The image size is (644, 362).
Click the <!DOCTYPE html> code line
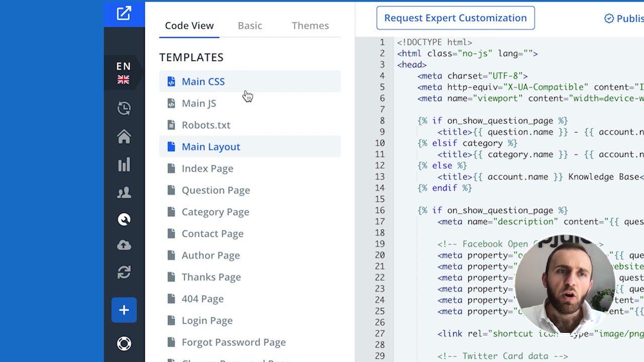pyautogui.click(x=434, y=42)
